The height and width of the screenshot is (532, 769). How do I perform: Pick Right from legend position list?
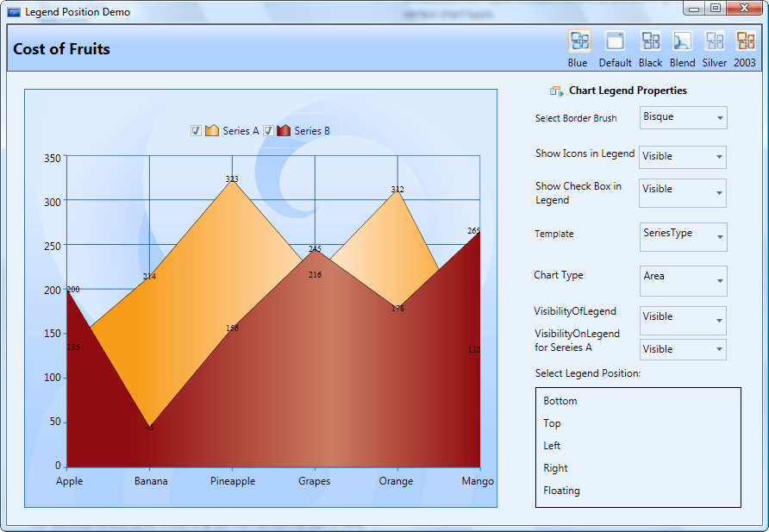pos(556,468)
